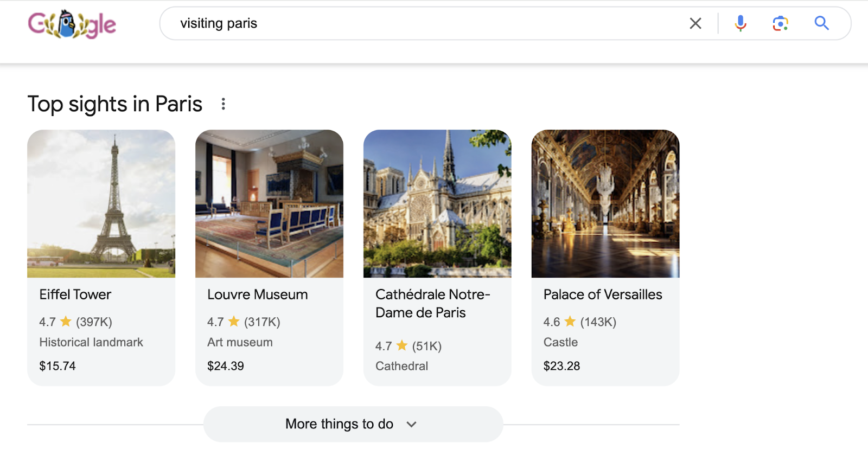Open the Palace of Versailles photo
868x468 pixels.
point(605,203)
